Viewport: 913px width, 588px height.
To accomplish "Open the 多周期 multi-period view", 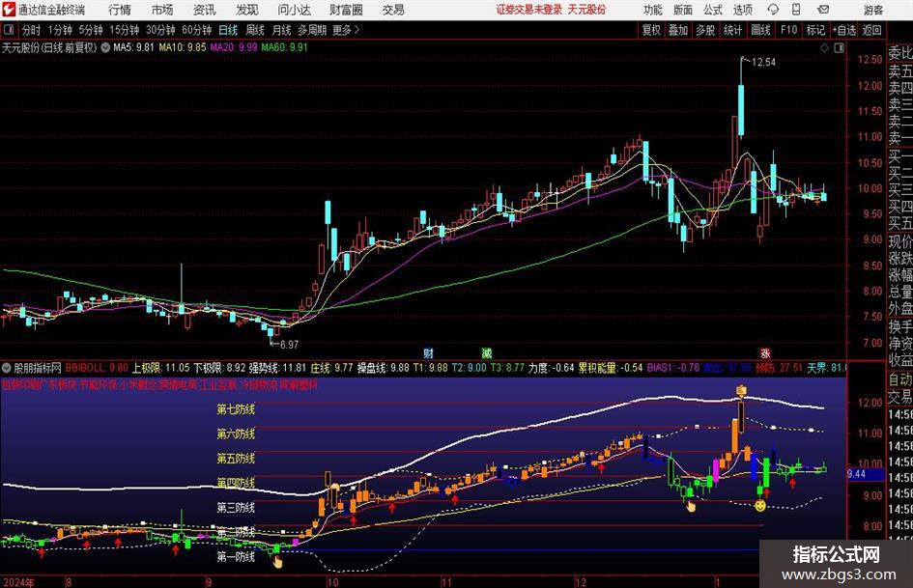I will 312,30.
